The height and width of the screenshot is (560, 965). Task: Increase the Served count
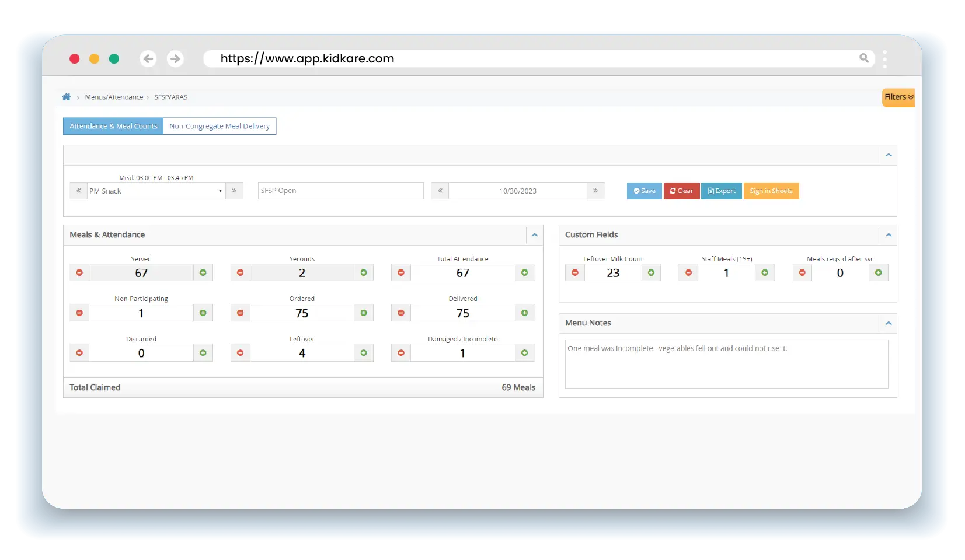(203, 272)
